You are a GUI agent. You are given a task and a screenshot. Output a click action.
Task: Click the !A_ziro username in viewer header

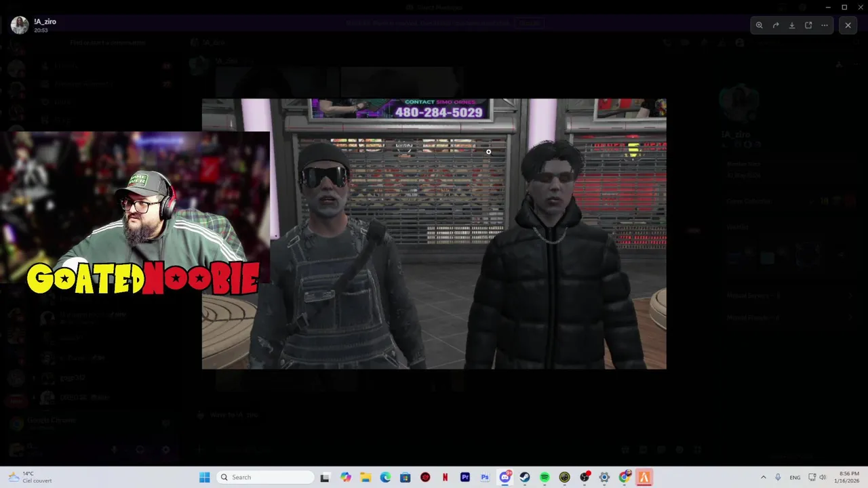point(45,22)
